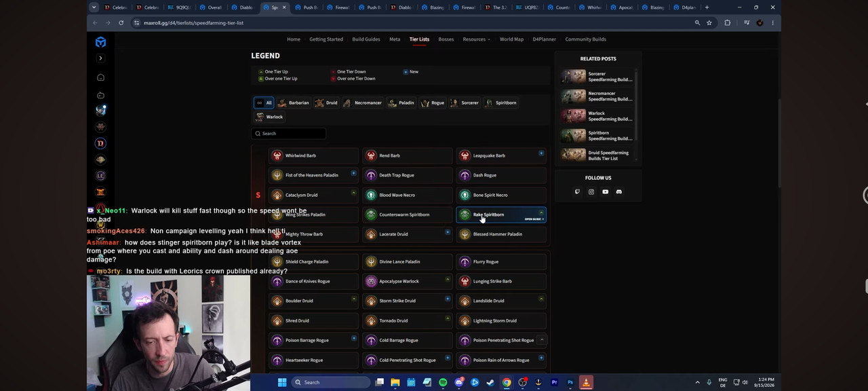Open the Twitch follow icon
Viewport: 868px width, 391px height.
[x=577, y=192]
